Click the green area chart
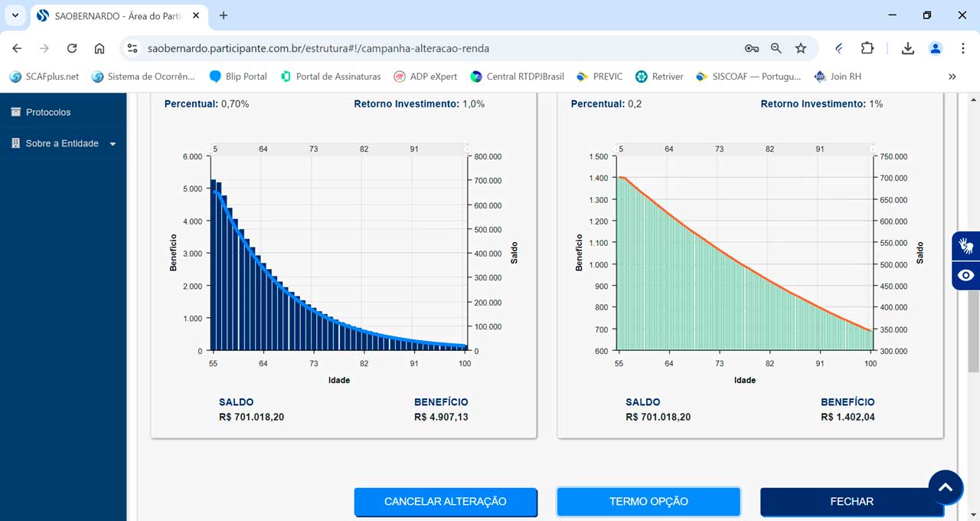The width and height of the screenshot is (980, 521). [745, 254]
